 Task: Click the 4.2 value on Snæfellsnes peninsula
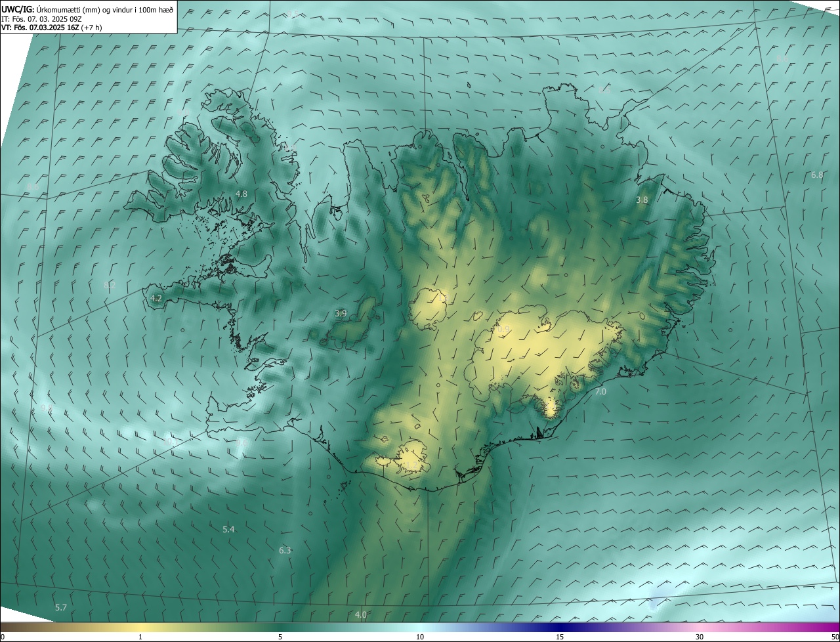click(156, 298)
